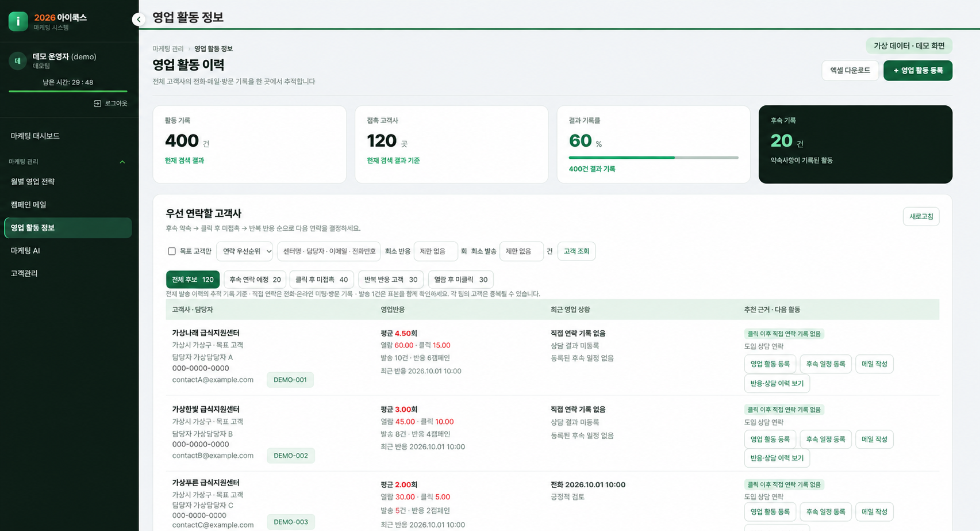
Task: Click the 최소 반응 input box
Action: tap(436, 251)
